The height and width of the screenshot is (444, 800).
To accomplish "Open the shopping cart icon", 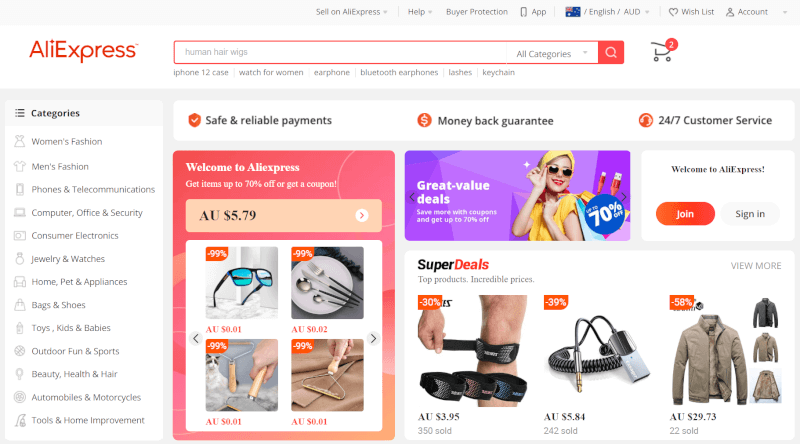I will tap(662, 52).
